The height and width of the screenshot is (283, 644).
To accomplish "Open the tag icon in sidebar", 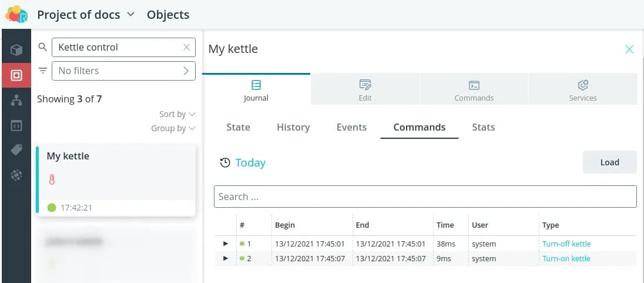I will [x=16, y=150].
